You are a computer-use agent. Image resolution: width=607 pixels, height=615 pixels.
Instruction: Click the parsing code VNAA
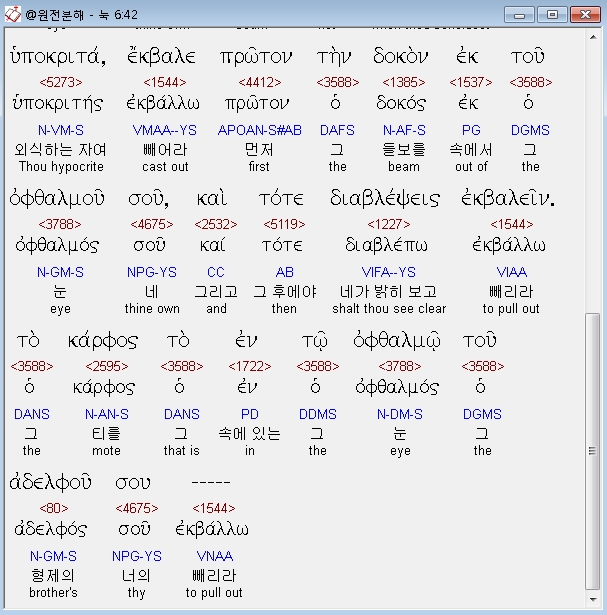pos(215,556)
